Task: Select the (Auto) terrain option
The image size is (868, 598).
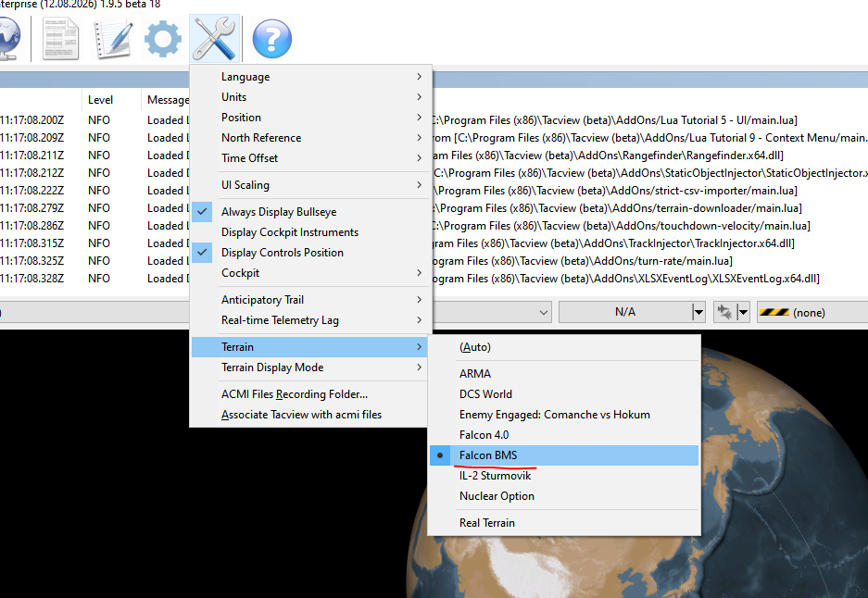Action: pyautogui.click(x=563, y=347)
